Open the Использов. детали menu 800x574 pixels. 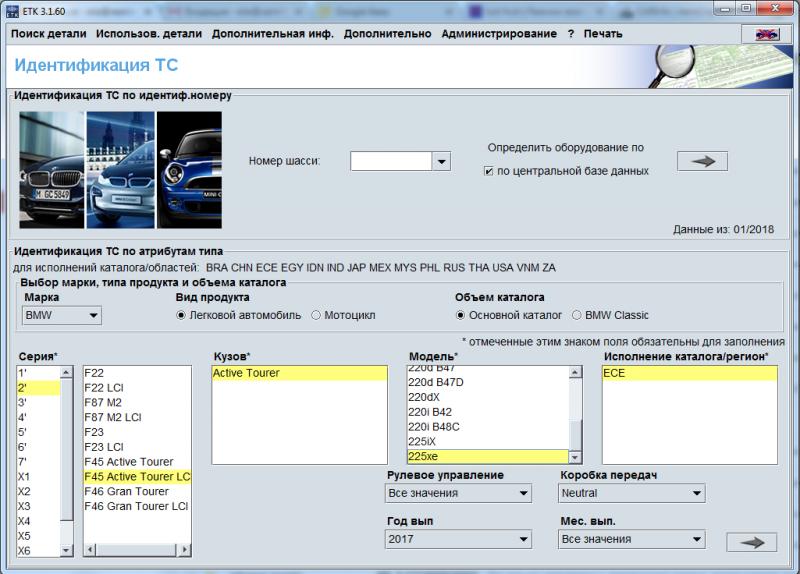click(149, 34)
